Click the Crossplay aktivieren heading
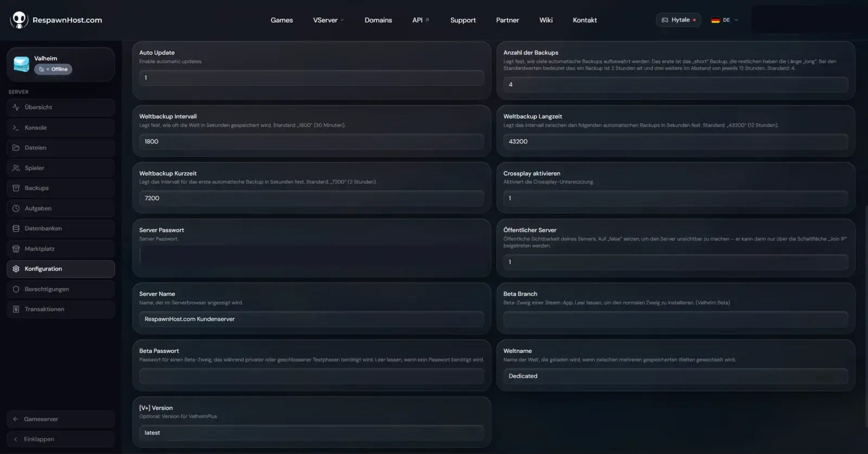Screen dimensions: 868x454 (532, 174)
